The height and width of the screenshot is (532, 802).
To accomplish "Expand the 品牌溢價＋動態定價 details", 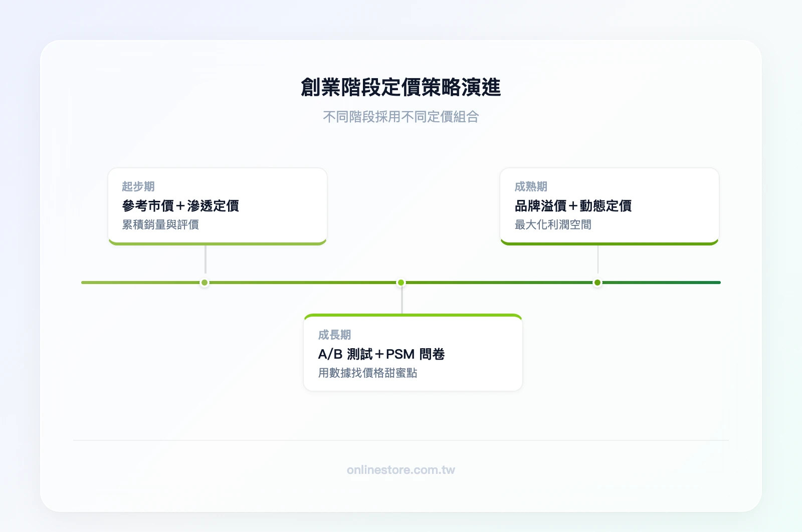I will point(573,205).
